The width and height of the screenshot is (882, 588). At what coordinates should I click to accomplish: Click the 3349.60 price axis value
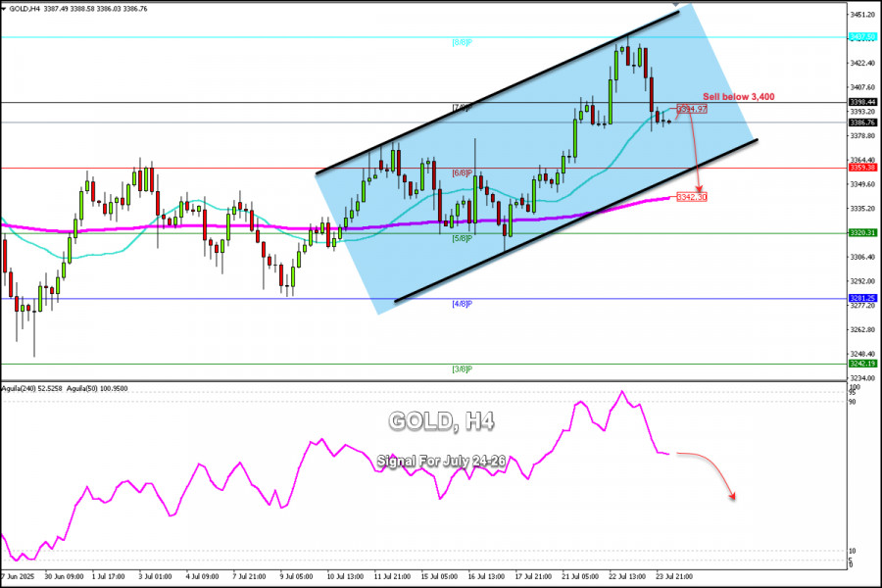click(x=862, y=184)
